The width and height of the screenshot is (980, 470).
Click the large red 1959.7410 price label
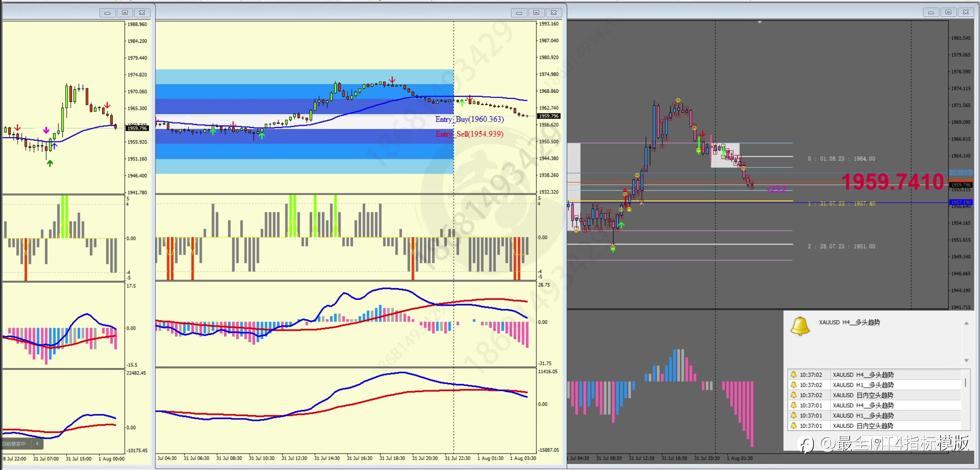(892, 182)
